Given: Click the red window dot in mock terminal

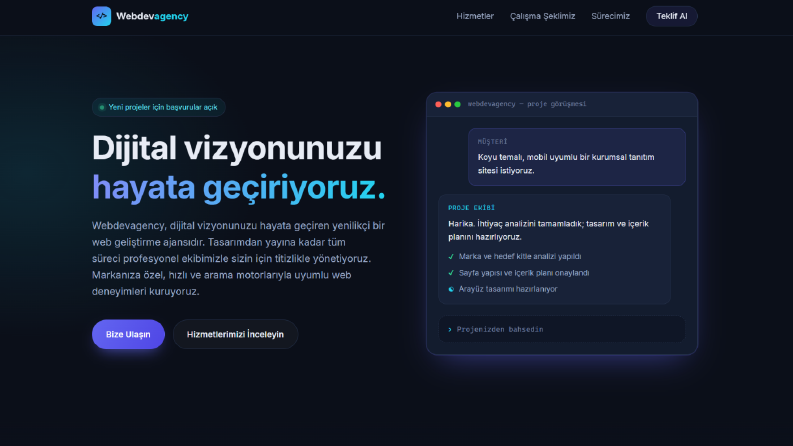Looking at the screenshot, I should pos(438,104).
